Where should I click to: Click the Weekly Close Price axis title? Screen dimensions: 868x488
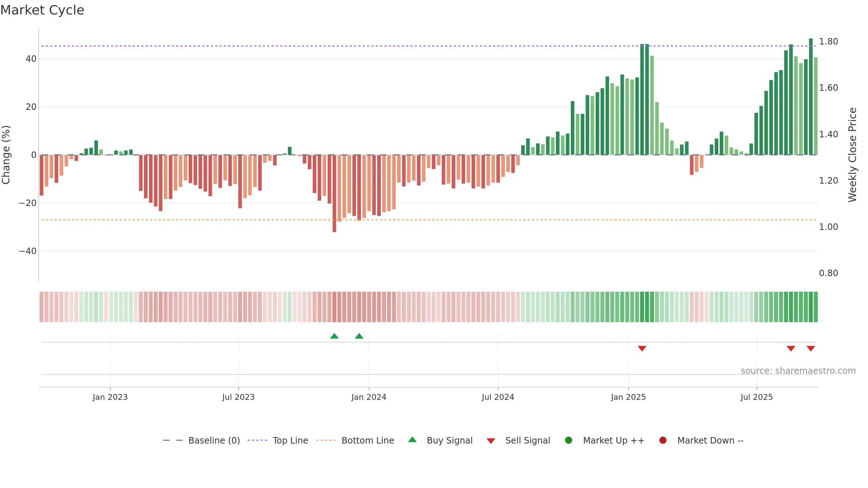point(852,155)
